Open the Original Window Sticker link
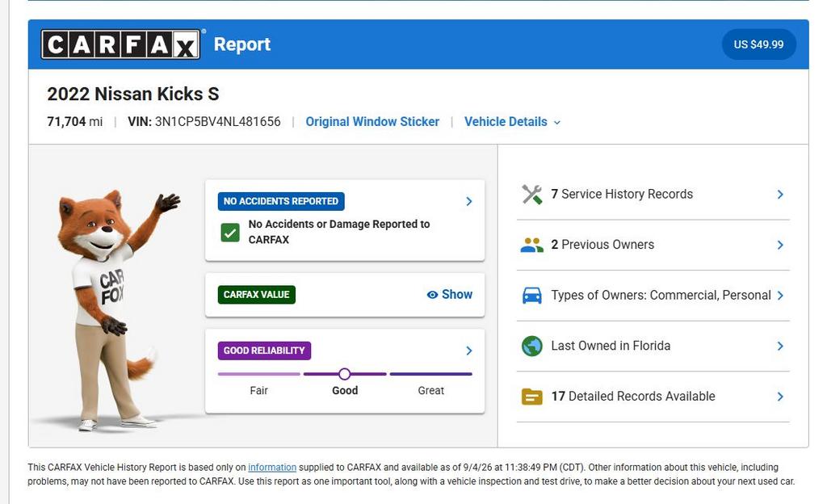Screen dimensions: 827x504 [372, 122]
